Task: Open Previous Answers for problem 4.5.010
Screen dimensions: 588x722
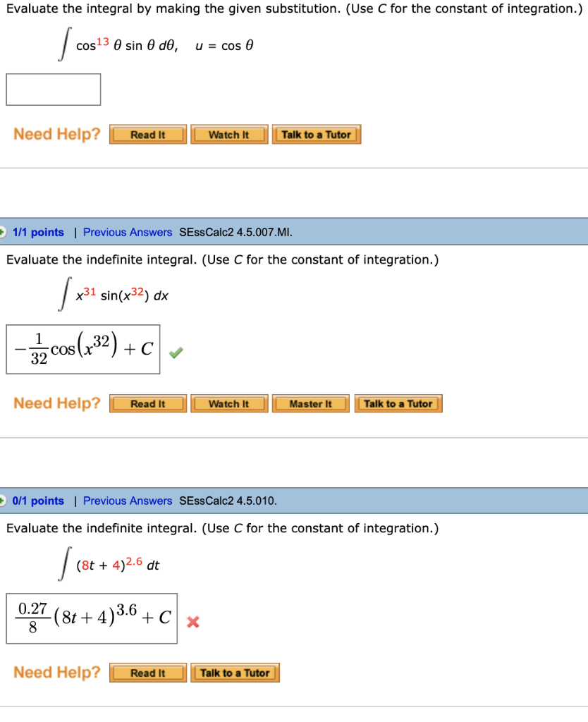Action: 128,501
